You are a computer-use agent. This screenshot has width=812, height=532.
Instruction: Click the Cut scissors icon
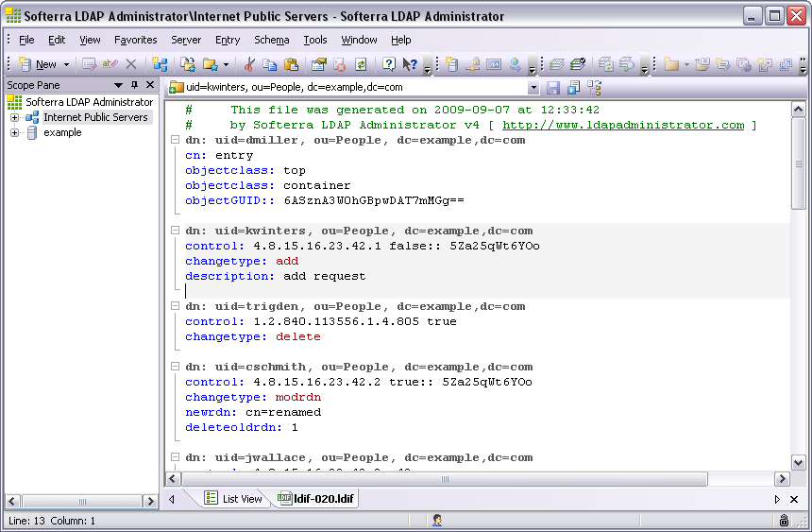click(249, 64)
